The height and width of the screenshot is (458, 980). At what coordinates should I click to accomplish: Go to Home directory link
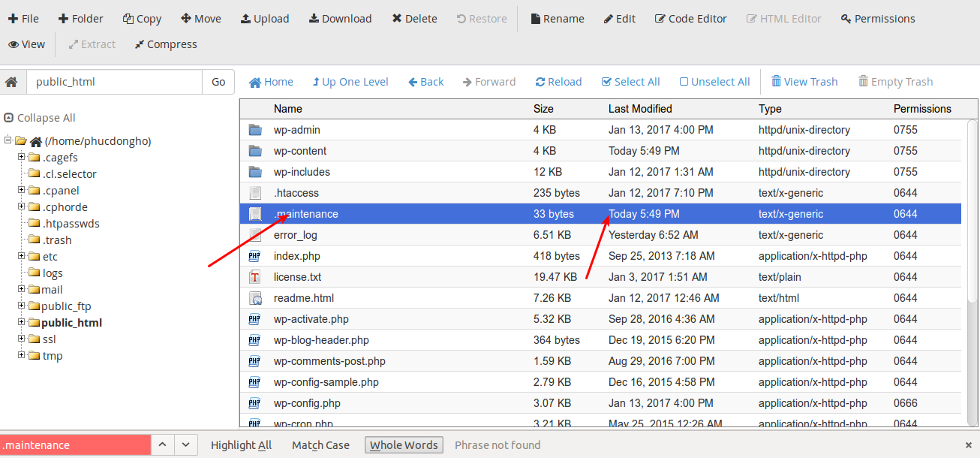tap(271, 82)
